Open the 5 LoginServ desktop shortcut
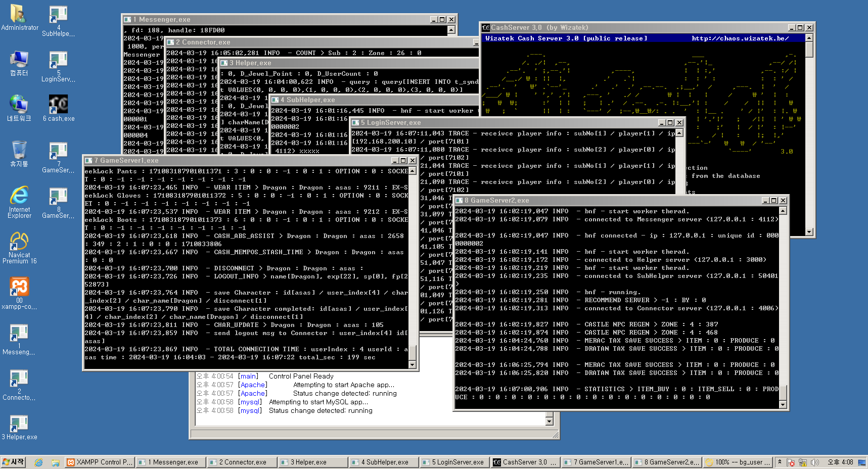This screenshot has height=469, width=868. 59,61
